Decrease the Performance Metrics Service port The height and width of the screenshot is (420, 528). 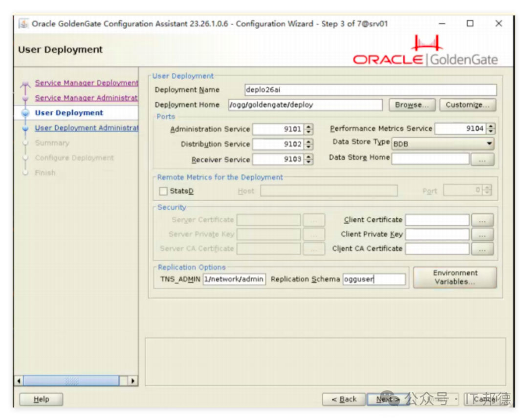(x=491, y=131)
